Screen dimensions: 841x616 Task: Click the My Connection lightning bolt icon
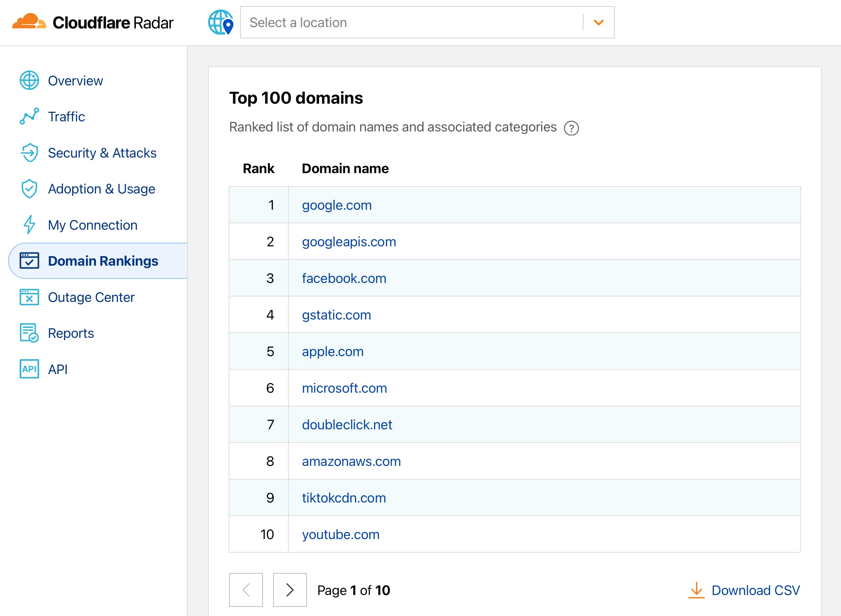29,225
